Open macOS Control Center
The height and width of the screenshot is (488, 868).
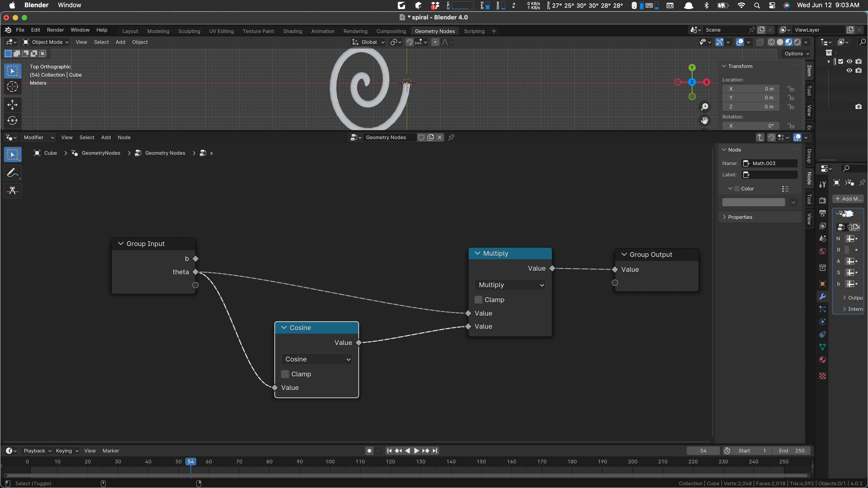click(772, 5)
